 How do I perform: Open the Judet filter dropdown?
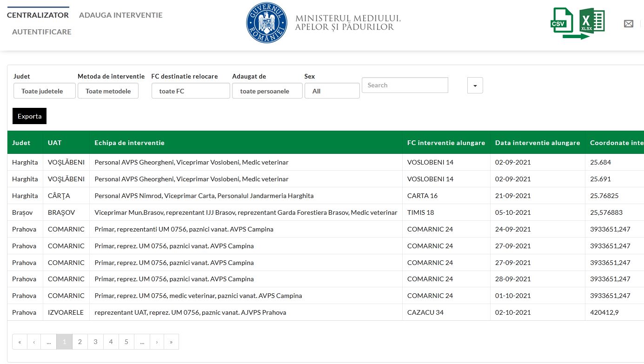(44, 91)
